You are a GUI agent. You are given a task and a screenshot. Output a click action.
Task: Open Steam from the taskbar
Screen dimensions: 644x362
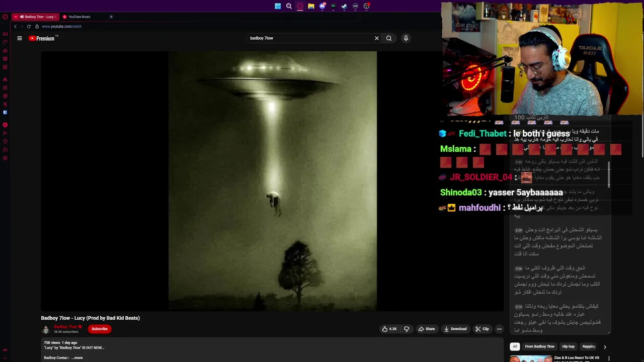(x=344, y=6)
